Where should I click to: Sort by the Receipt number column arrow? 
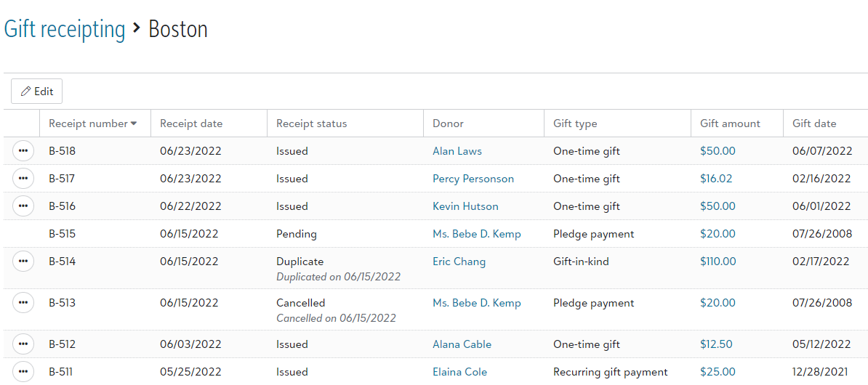(x=134, y=124)
